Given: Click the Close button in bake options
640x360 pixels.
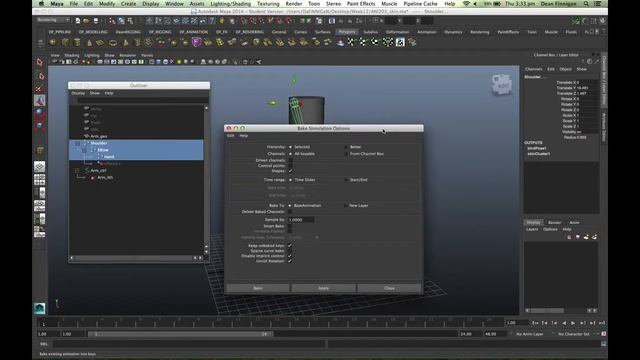Looking at the screenshot, I should click(x=389, y=288).
